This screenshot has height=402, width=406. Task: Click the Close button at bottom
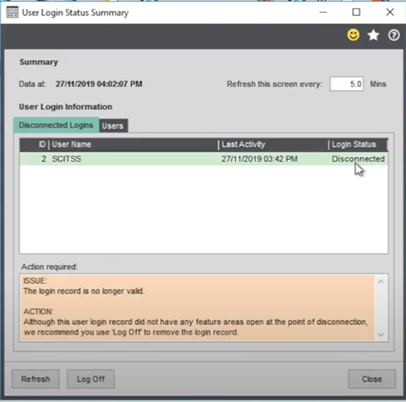point(372,379)
